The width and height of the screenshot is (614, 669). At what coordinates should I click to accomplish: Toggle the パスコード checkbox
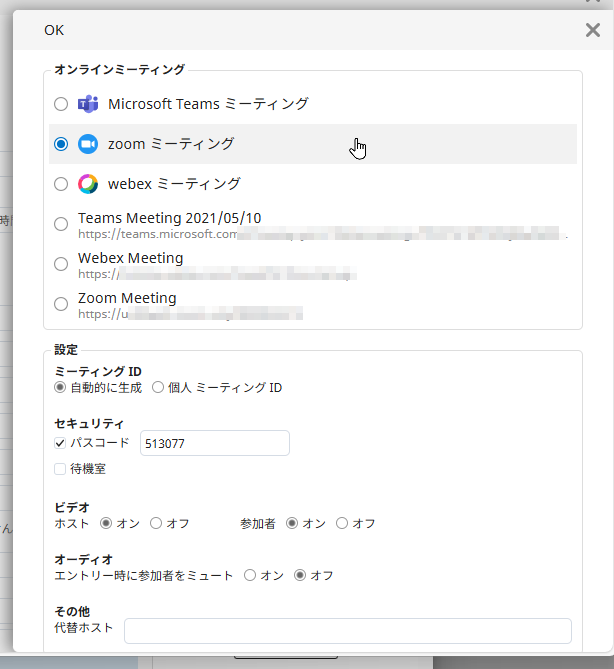[x=60, y=443]
